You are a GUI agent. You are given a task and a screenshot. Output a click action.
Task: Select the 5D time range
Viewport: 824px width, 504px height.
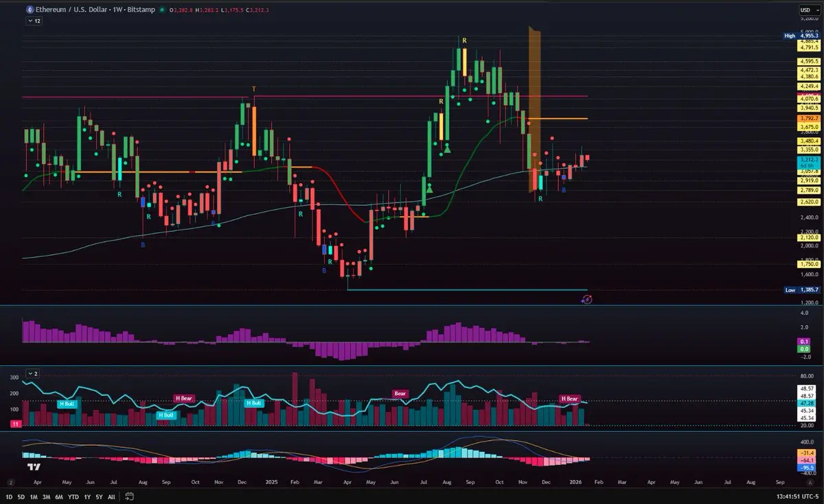(x=21, y=496)
